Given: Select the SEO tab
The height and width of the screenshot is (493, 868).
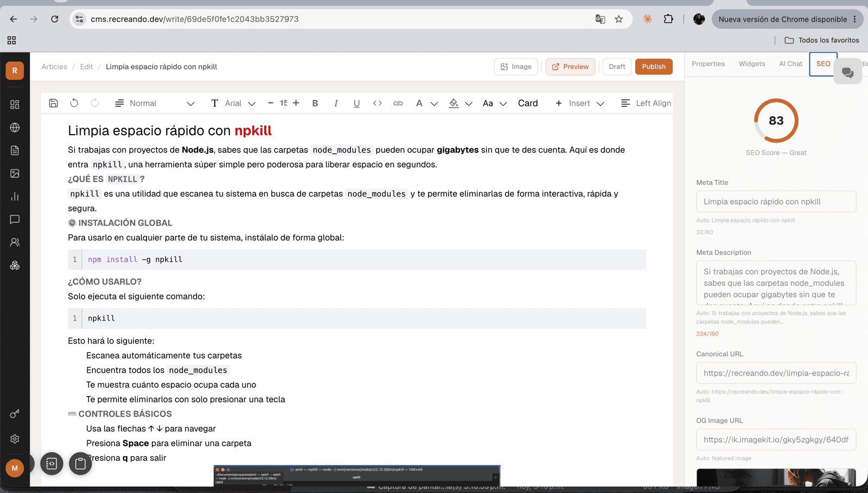Looking at the screenshot, I should [823, 64].
